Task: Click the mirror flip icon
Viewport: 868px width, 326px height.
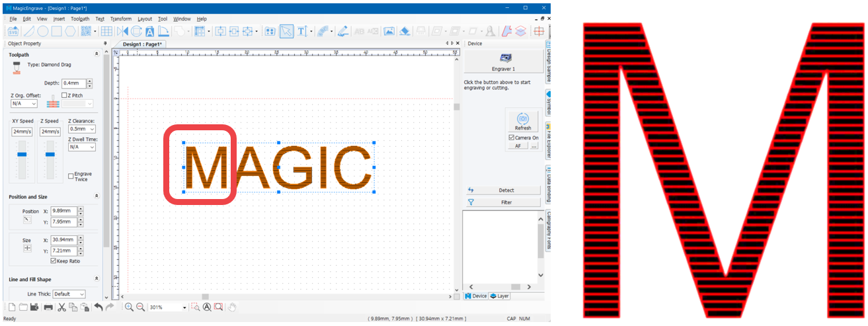Action: (123, 31)
